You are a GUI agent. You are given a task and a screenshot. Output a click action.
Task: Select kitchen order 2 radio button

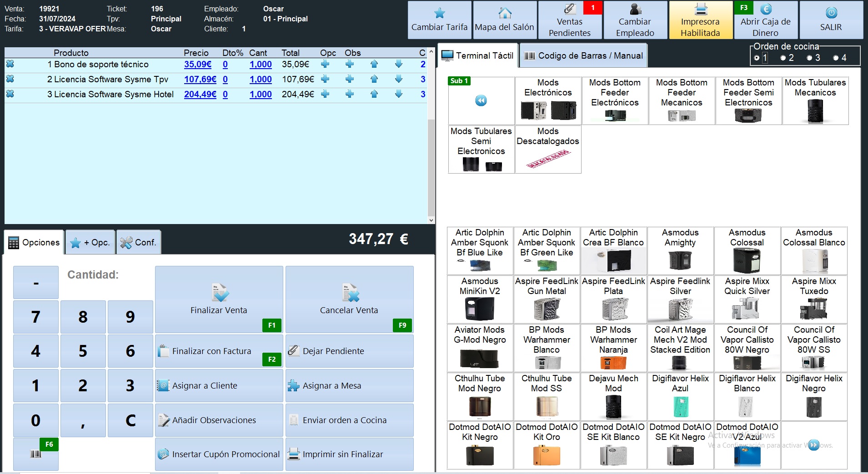point(783,58)
